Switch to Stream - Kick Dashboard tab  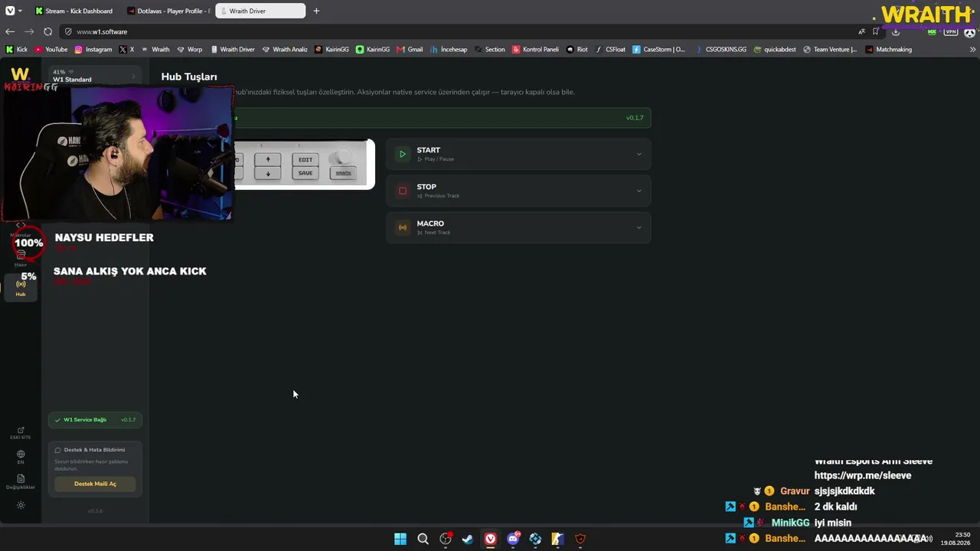click(73, 11)
